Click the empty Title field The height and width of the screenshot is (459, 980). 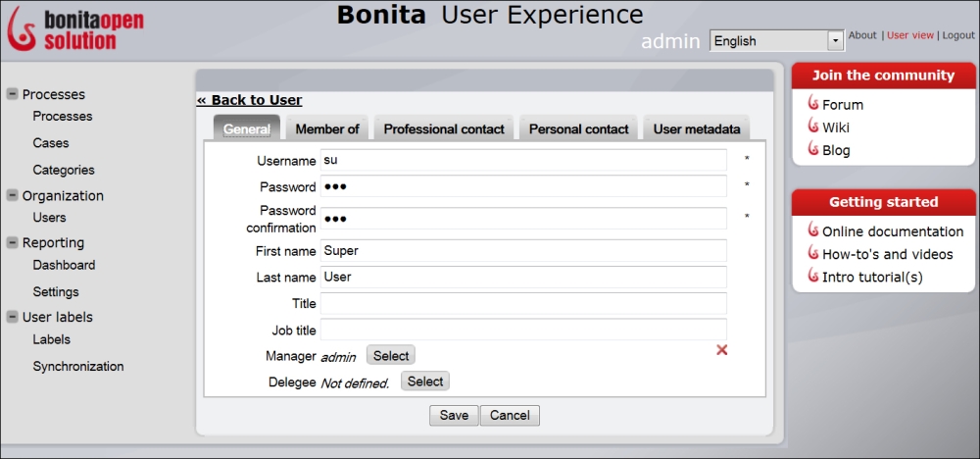[523, 303]
